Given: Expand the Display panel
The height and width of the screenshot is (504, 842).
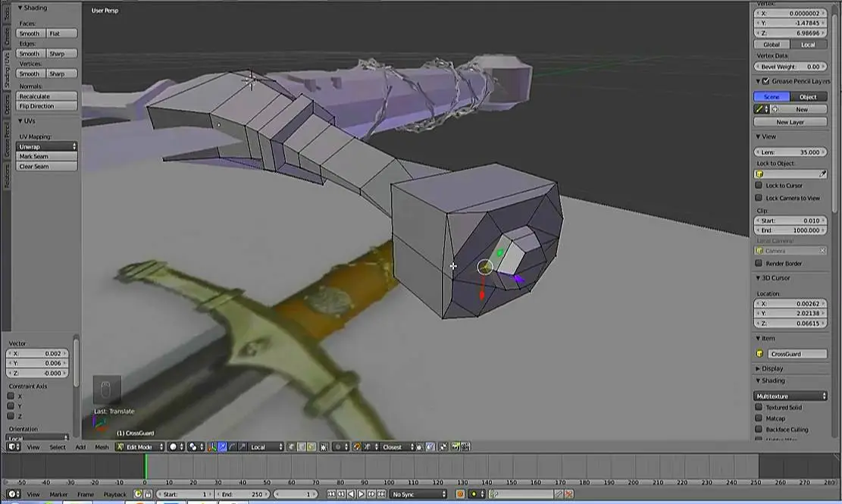Looking at the screenshot, I should 772,368.
